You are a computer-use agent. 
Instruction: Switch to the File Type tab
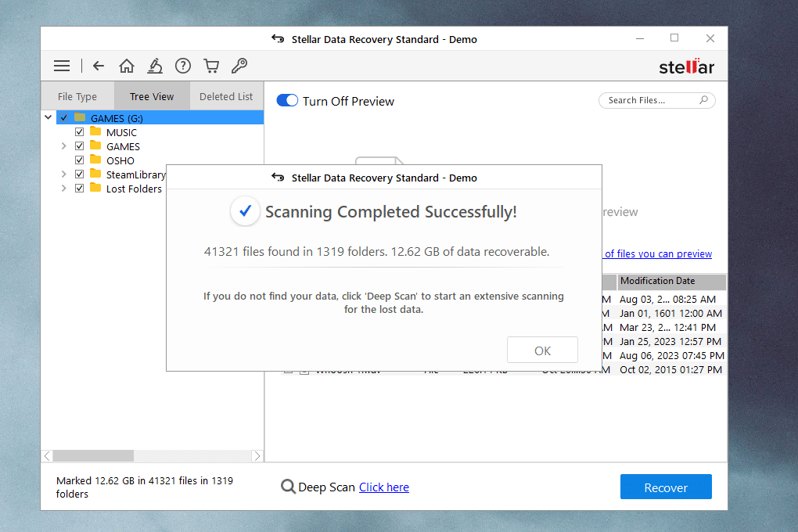tap(77, 95)
